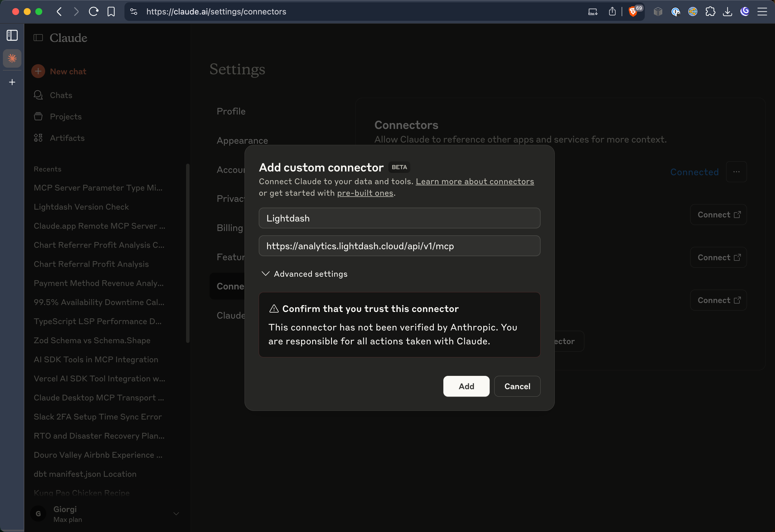Image resolution: width=775 pixels, height=532 pixels.
Task: Open Projects from the sidebar icon
Action: coord(38,116)
